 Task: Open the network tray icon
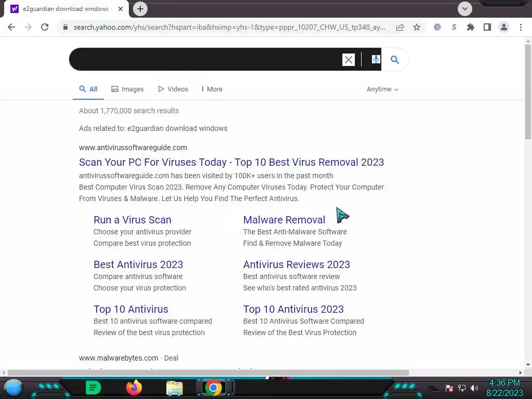point(462,388)
